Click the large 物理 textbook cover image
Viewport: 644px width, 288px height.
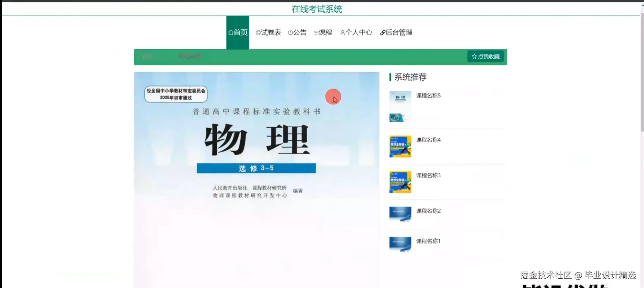(x=256, y=180)
